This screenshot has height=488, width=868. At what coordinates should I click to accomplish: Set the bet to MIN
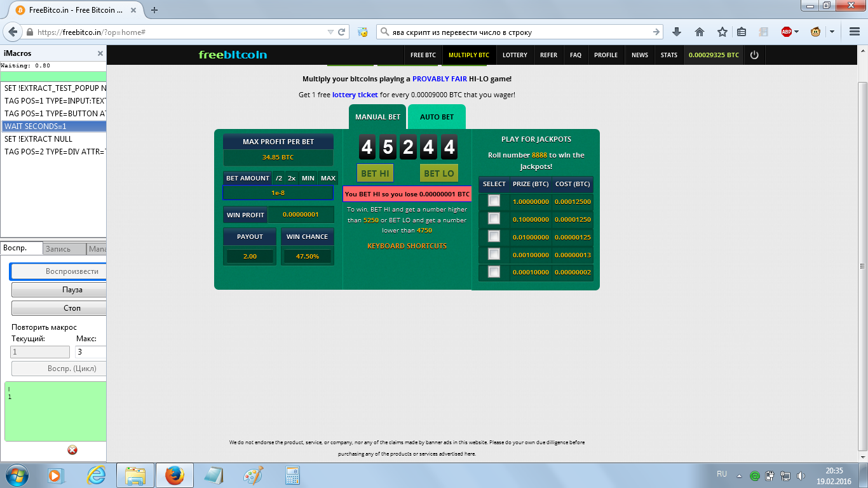tap(308, 179)
